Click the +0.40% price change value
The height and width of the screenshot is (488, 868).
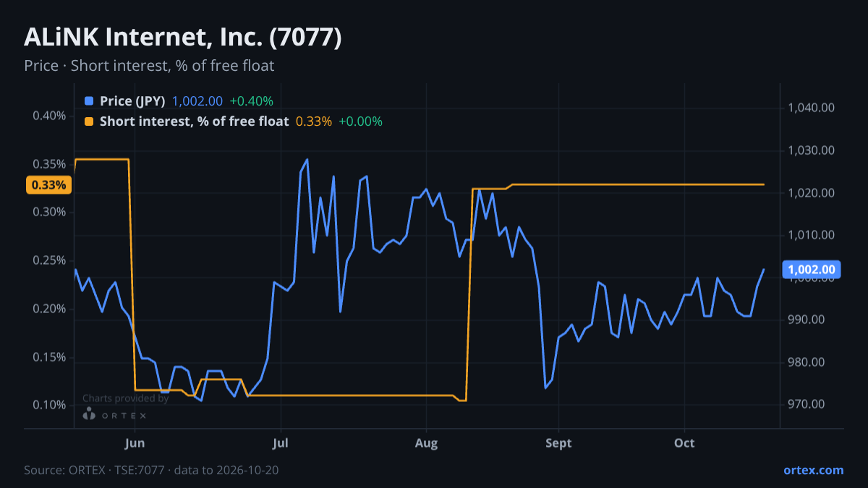pyautogui.click(x=251, y=101)
